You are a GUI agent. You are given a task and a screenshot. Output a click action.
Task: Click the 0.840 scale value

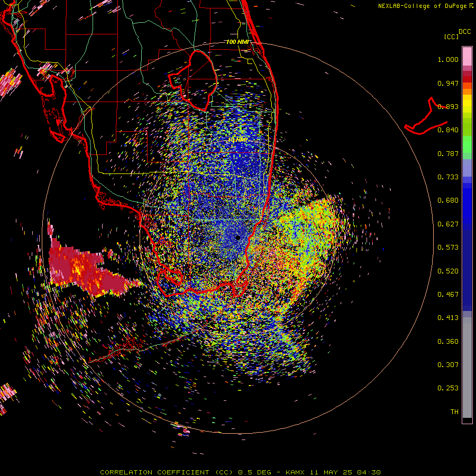(448, 130)
